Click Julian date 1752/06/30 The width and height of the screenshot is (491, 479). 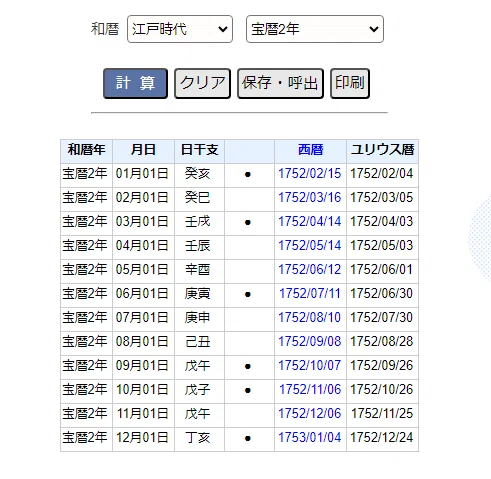point(382,294)
